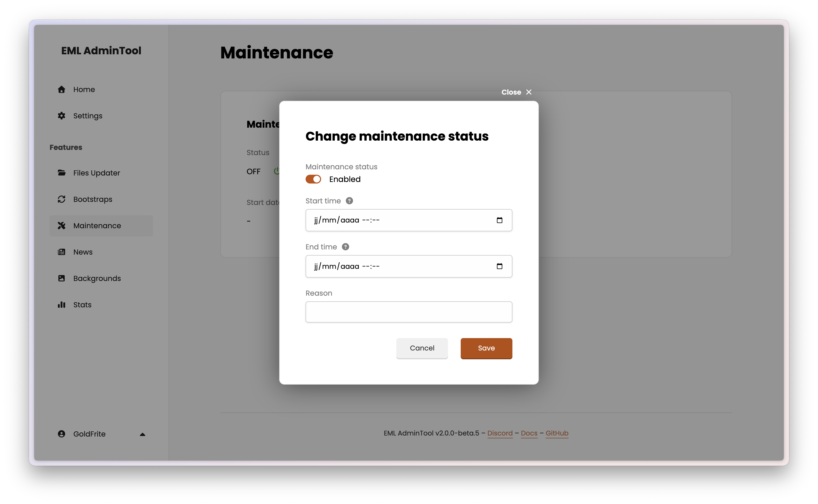Collapse the GoldFrite account menu
Viewport: 818px width, 504px height.
[x=143, y=434]
